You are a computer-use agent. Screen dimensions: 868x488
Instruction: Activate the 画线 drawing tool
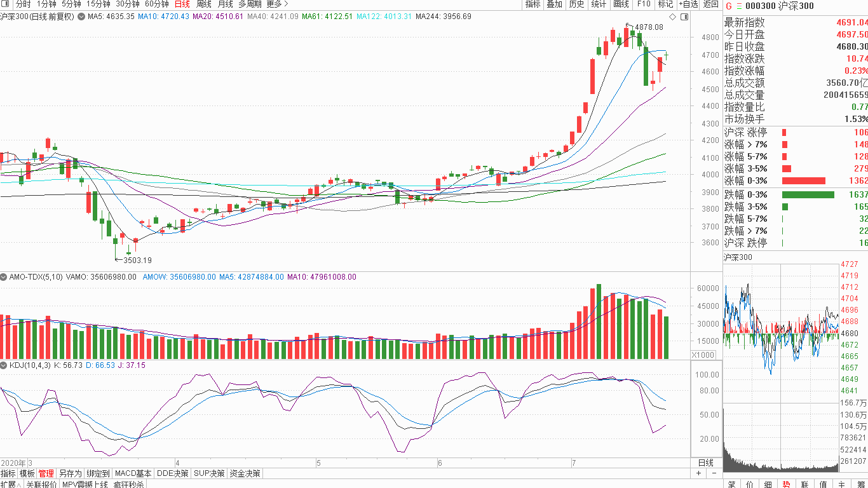coord(621,4)
